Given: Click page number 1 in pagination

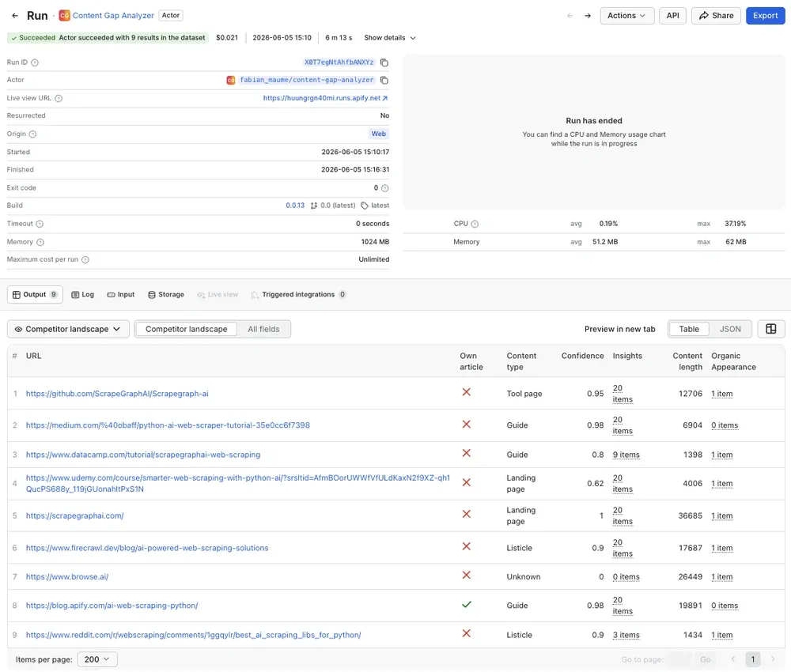Looking at the screenshot, I should [753, 659].
